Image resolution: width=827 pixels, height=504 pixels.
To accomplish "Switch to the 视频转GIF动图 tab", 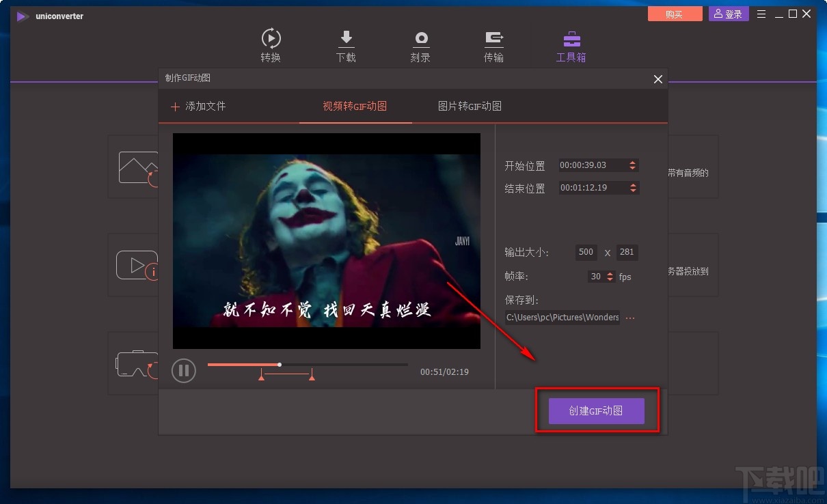I will tap(355, 107).
